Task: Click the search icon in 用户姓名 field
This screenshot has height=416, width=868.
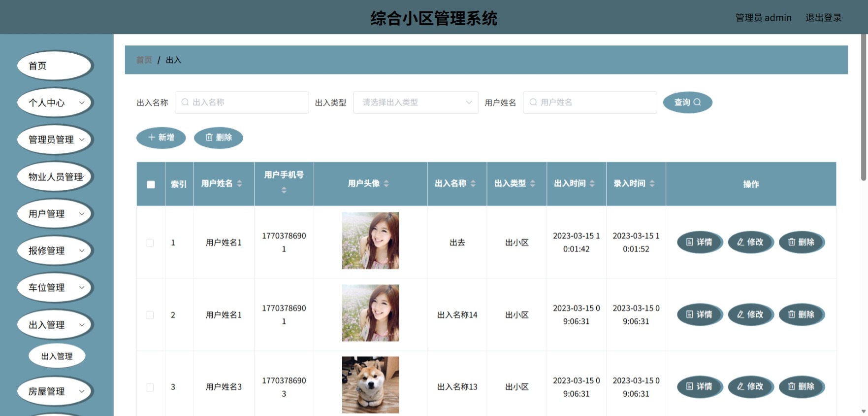Action: 533,102
